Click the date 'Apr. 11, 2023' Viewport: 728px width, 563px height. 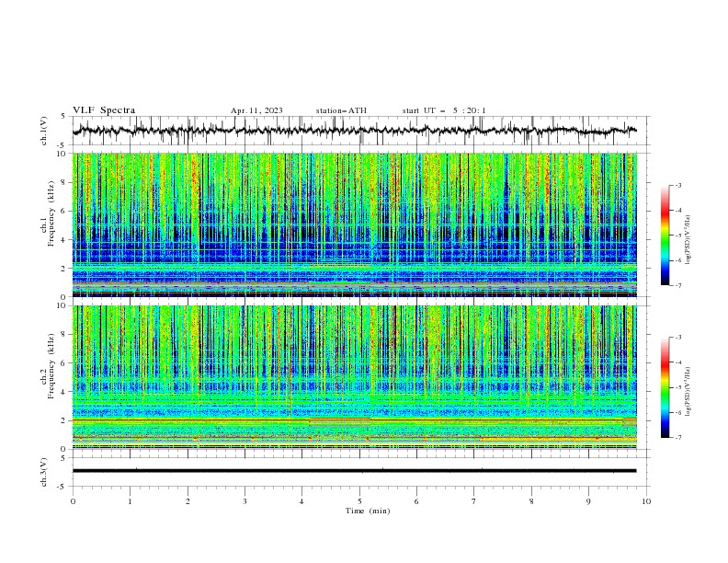point(256,110)
